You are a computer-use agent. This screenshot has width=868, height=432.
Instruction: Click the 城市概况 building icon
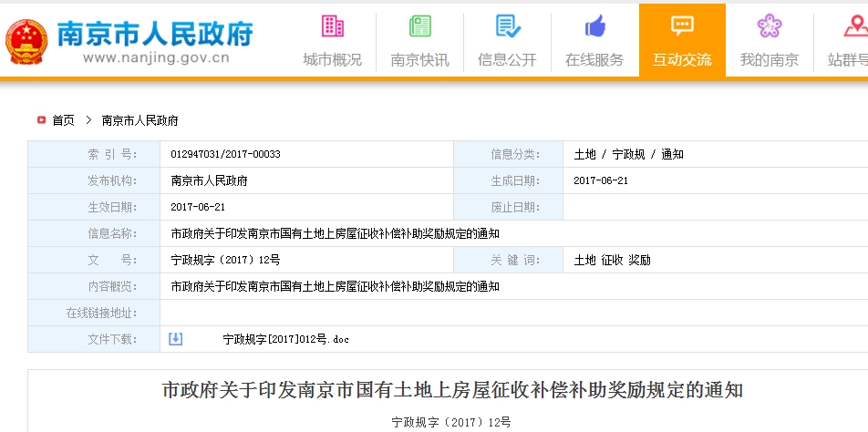pos(333,26)
